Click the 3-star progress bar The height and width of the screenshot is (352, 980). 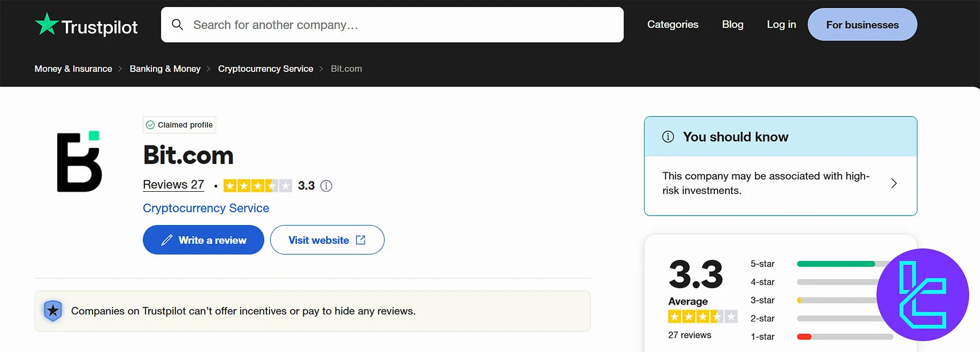[837, 300]
